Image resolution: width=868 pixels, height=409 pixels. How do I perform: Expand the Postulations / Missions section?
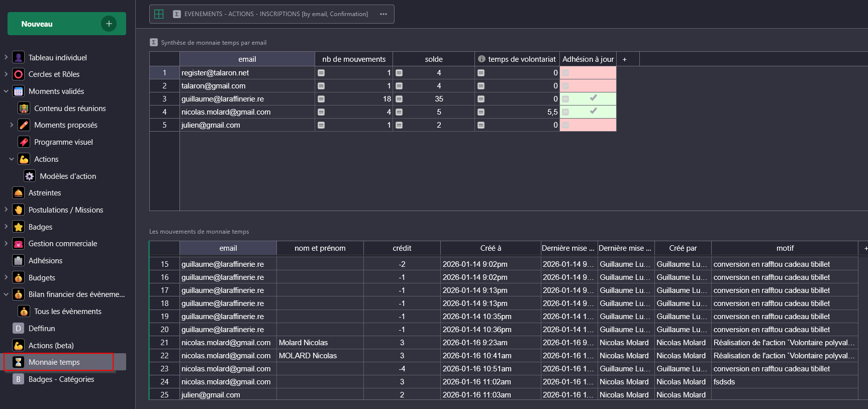[x=6, y=210]
